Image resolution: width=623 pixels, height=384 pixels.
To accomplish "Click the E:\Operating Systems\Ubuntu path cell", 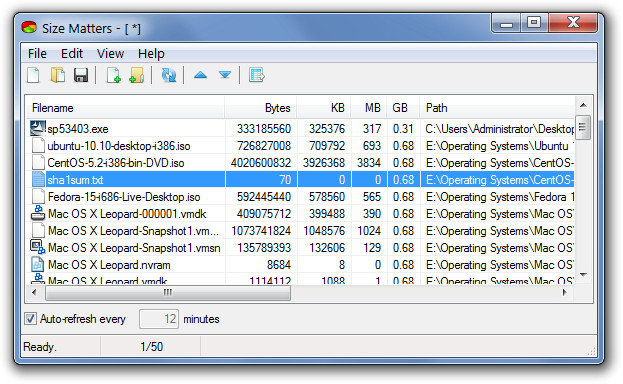I will 500,146.
